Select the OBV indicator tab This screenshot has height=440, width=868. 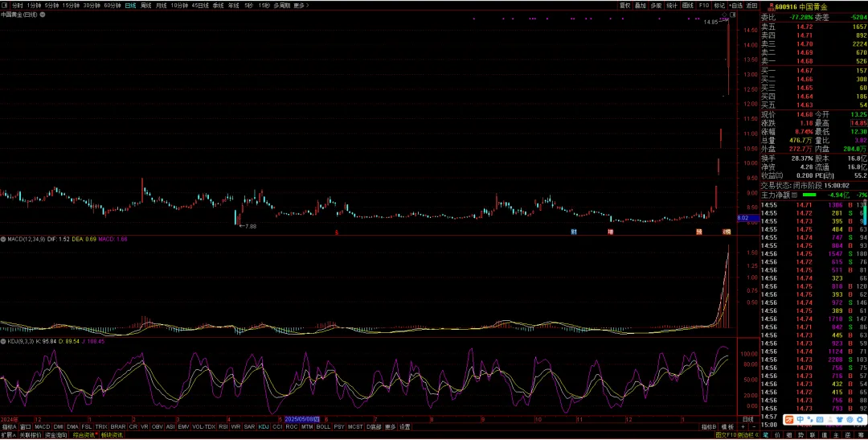click(158, 427)
